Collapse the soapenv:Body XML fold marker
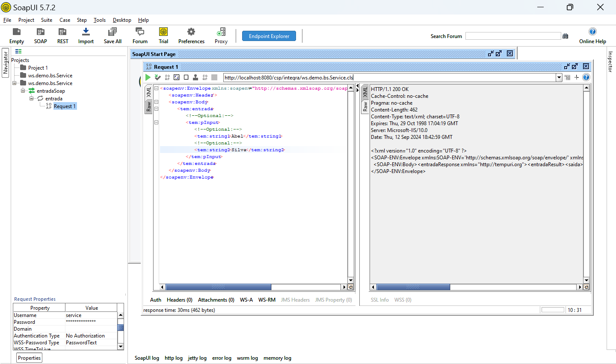The width and height of the screenshot is (616, 364). pos(157,102)
